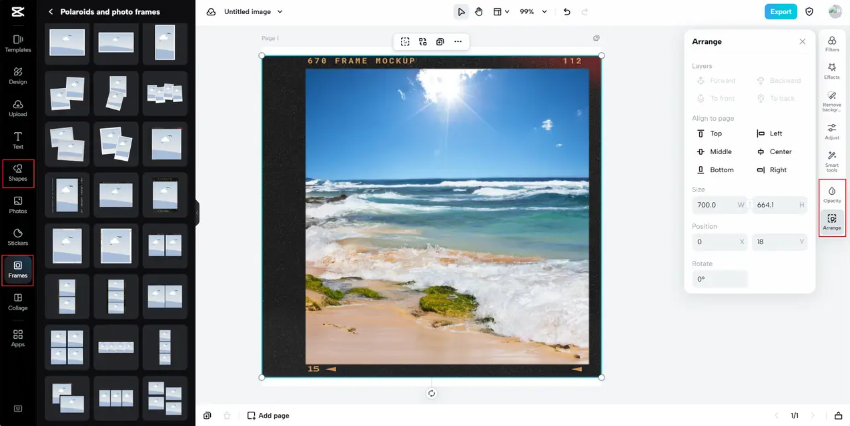The height and width of the screenshot is (426, 850).
Task: Click the bottom-right toolbox icon
Action: (838, 416)
